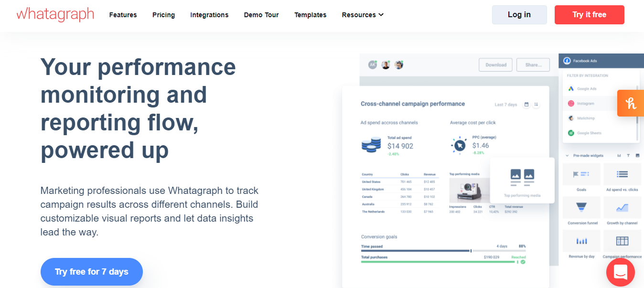Open the Features page

[123, 15]
